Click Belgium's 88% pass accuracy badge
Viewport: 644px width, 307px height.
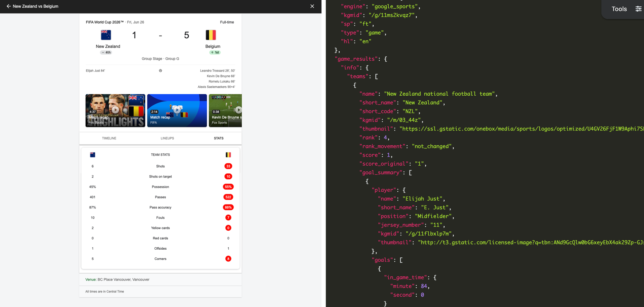228,207
